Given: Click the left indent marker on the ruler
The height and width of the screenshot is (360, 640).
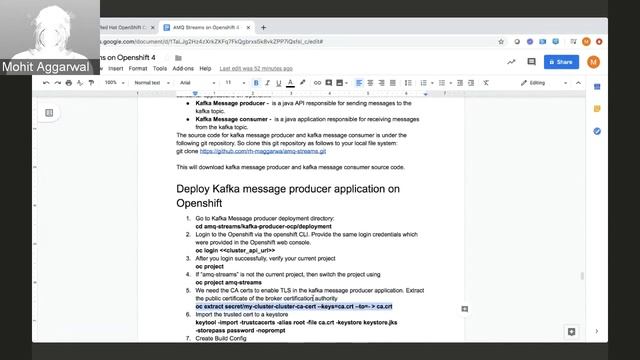Looking at the screenshot, I should pyautogui.click(x=195, y=93).
